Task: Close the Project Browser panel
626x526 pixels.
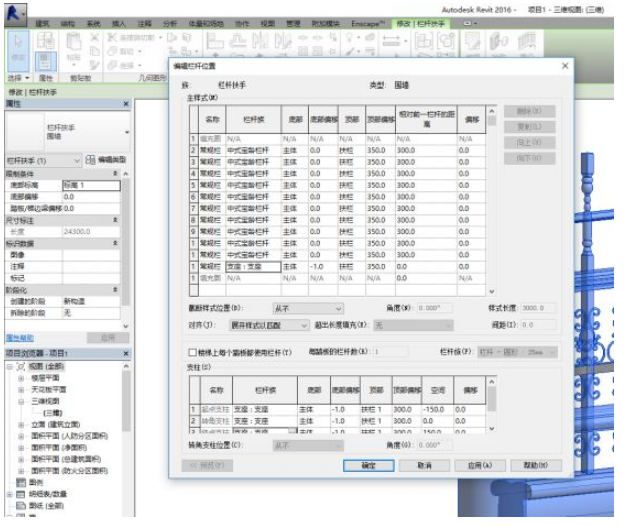Action: click(x=126, y=354)
